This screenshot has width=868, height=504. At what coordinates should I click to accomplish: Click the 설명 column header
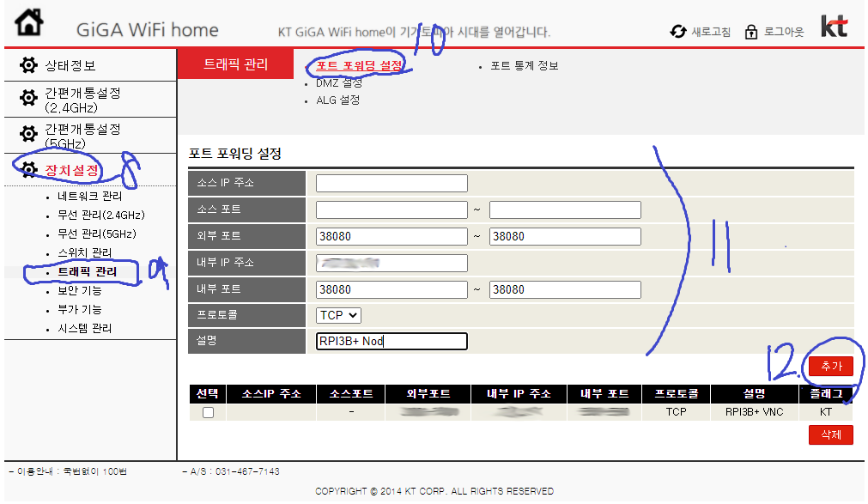click(x=754, y=394)
